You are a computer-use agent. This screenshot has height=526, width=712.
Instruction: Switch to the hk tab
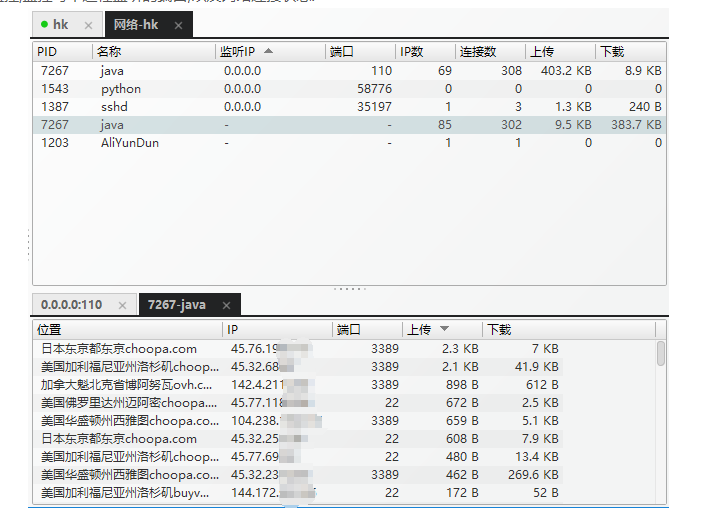pyautogui.click(x=62, y=25)
